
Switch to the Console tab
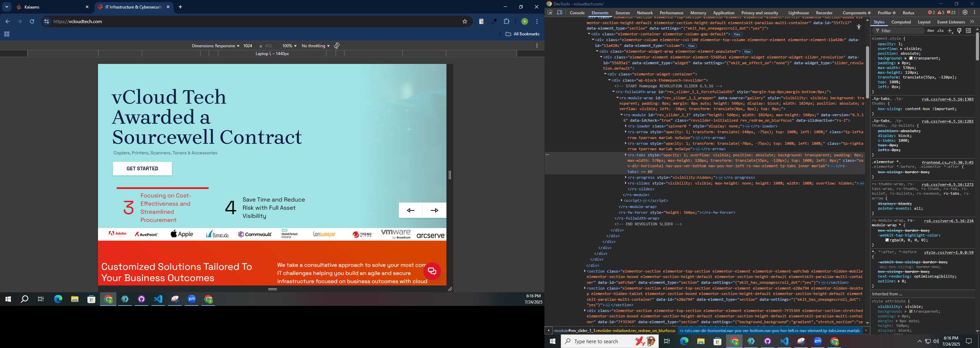click(x=577, y=13)
